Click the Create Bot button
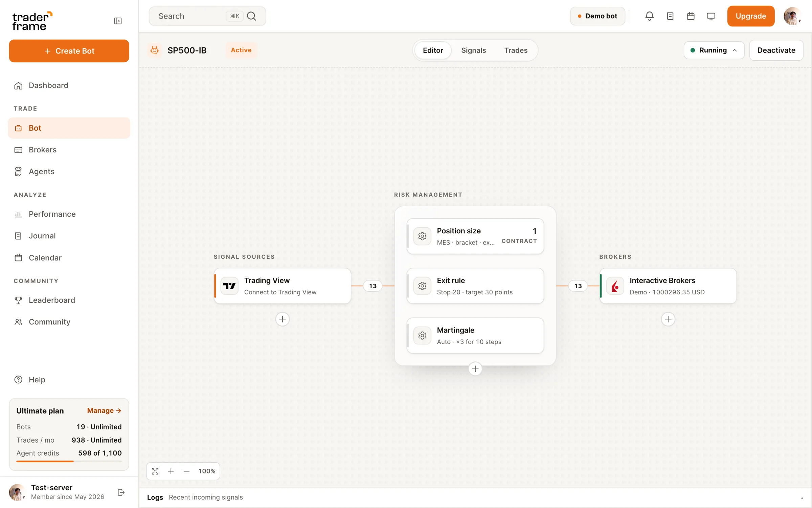The width and height of the screenshot is (812, 508). (69, 51)
